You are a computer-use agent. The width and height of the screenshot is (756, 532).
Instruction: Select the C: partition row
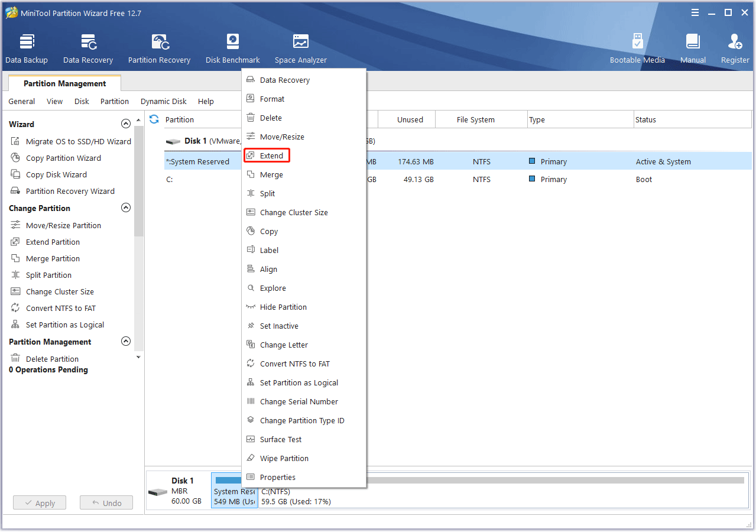coord(458,179)
